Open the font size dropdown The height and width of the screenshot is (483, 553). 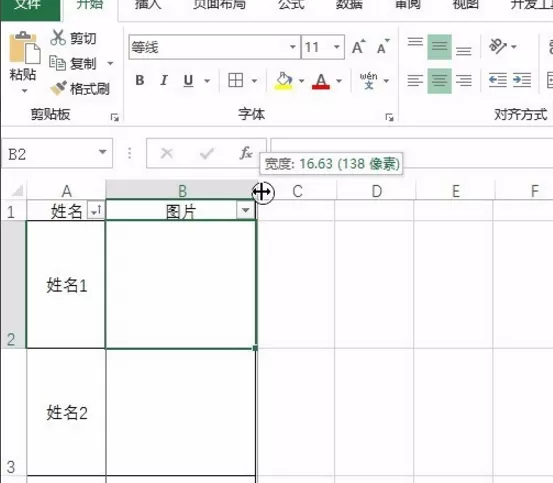coord(337,47)
